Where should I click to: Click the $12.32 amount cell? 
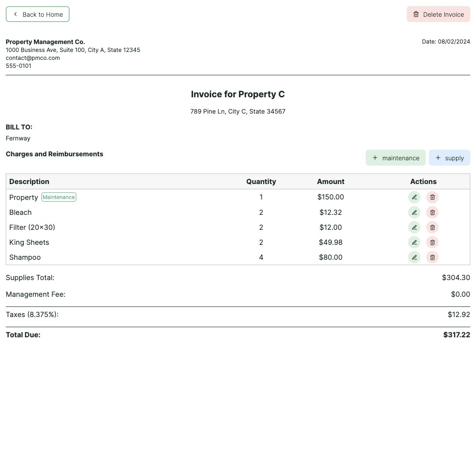(x=331, y=213)
